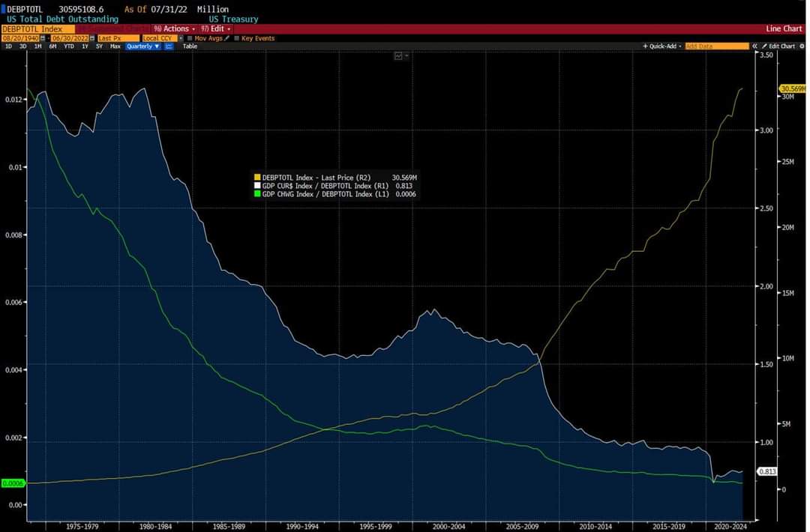Select the 6M time range
810x532 pixels.
click(x=52, y=46)
